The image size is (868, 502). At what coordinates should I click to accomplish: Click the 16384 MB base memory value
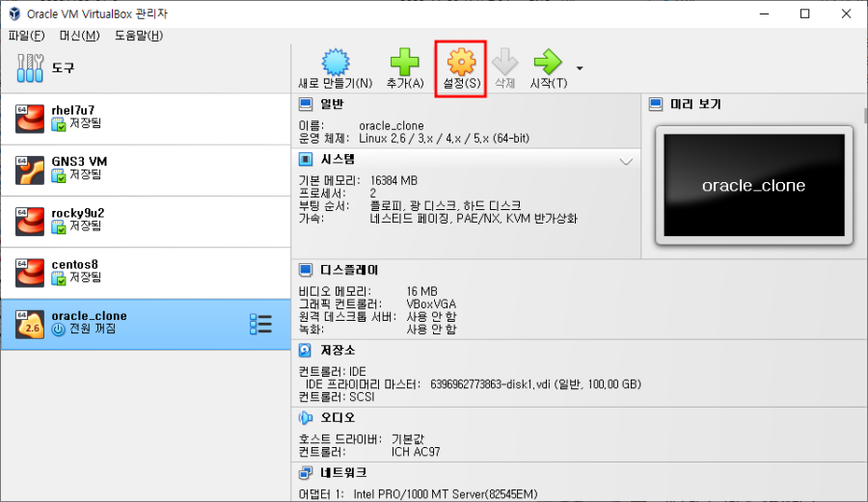[x=393, y=181]
